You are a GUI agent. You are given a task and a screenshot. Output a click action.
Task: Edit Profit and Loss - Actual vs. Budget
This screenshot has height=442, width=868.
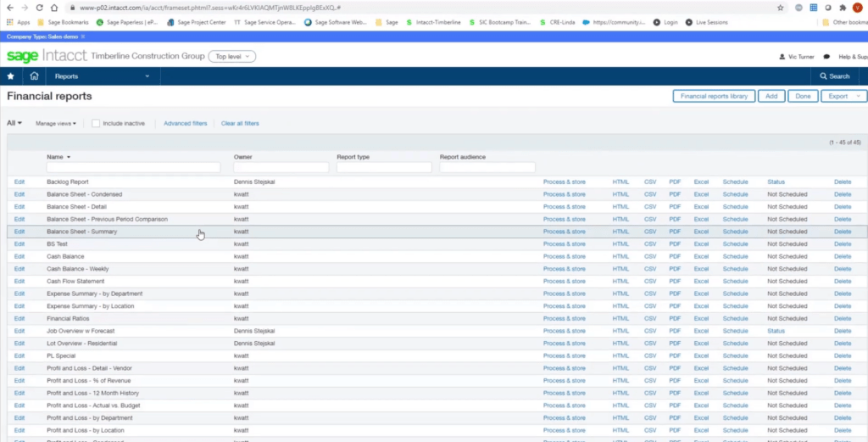(19, 406)
